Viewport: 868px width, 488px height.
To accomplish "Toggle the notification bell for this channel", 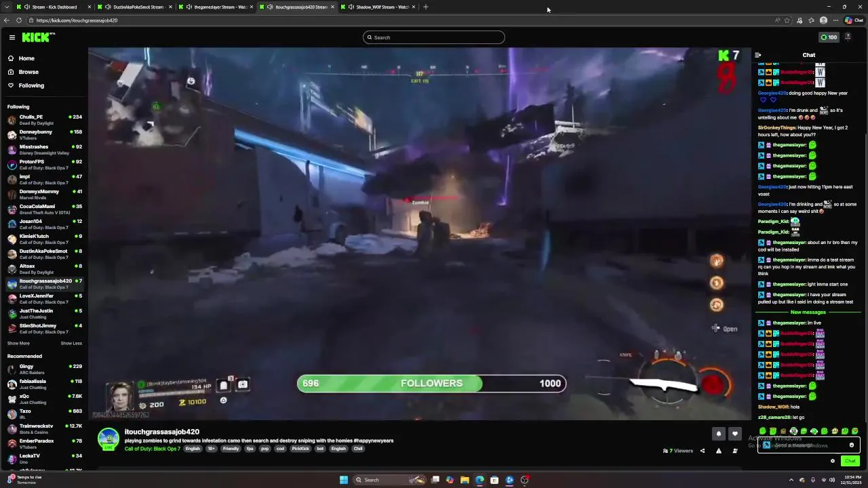I will click(x=719, y=434).
